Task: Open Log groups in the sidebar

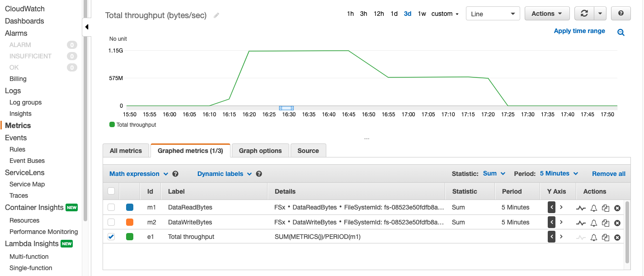Action: click(x=25, y=102)
